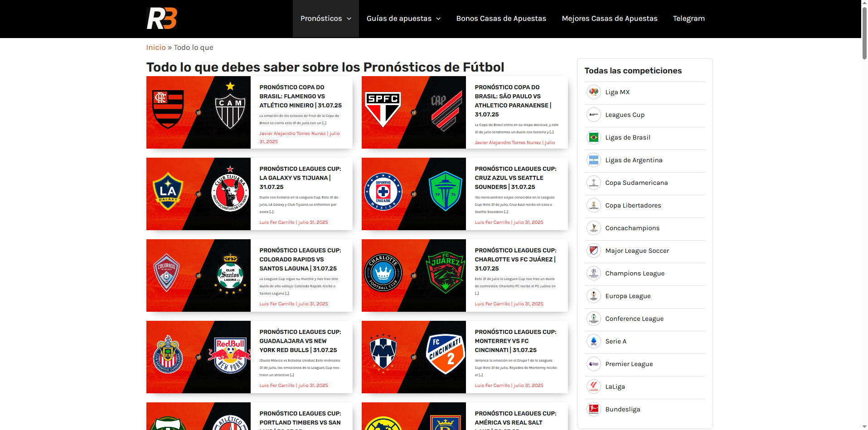Viewport: 868px width, 430px height.
Task: Click the Serie A icon
Action: pyautogui.click(x=594, y=341)
